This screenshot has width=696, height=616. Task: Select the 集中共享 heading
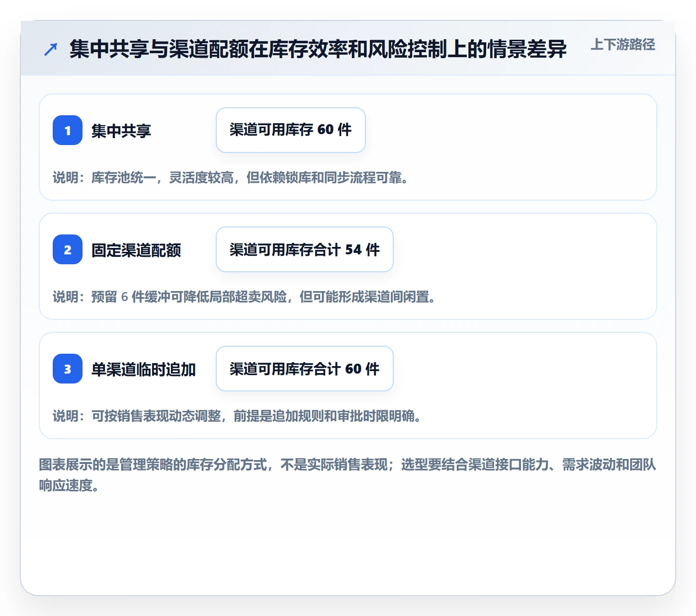coord(121,131)
